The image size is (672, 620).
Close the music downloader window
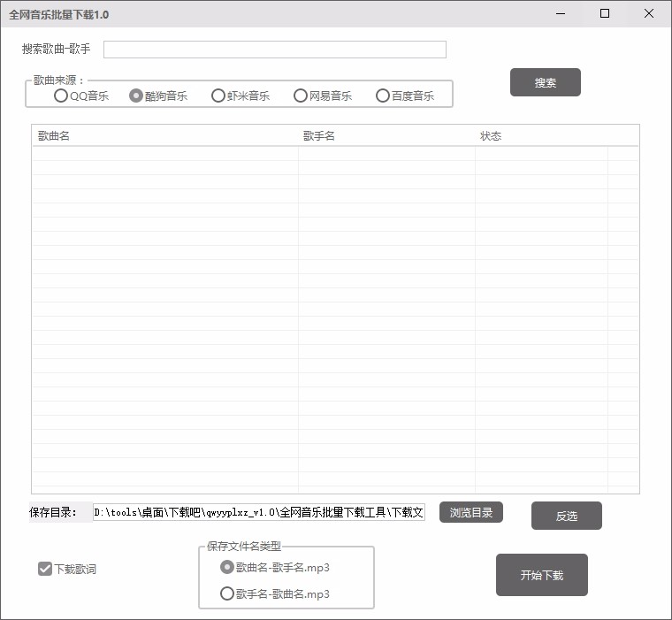(649, 14)
